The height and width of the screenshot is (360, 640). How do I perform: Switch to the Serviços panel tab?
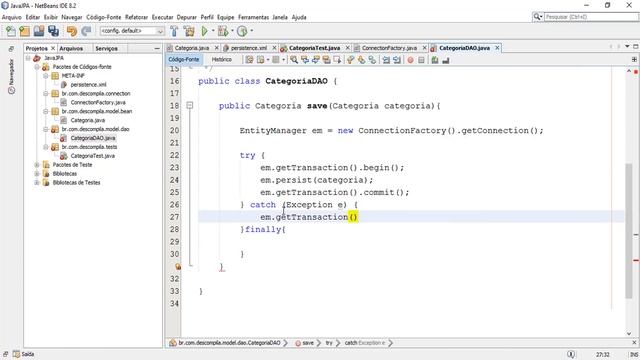[x=106, y=49]
